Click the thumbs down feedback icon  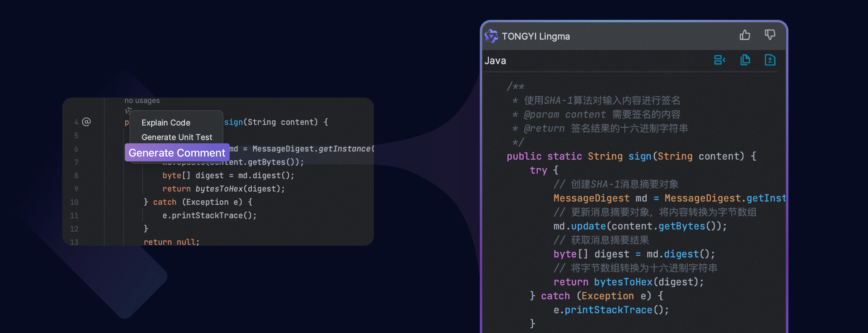coord(770,35)
